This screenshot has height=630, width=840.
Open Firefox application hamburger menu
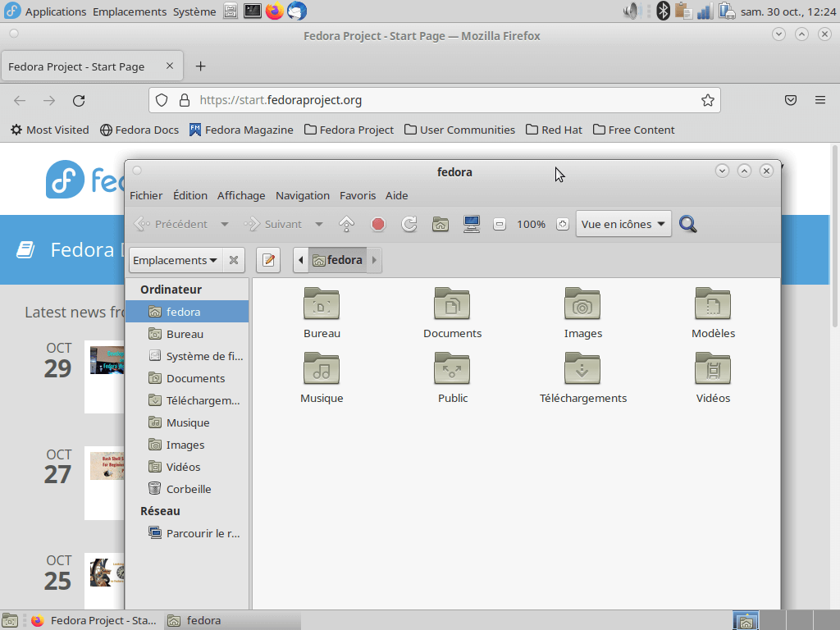820,100
